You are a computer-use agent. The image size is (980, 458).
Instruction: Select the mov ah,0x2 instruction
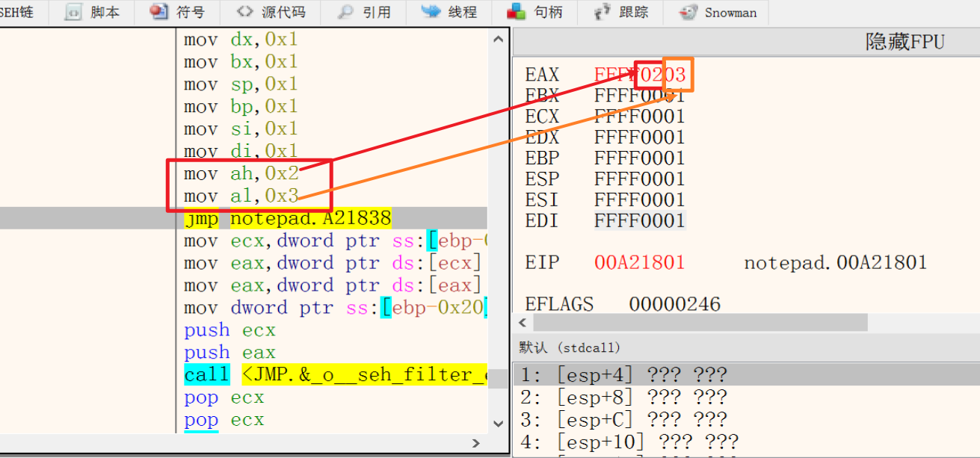point(241,173)
